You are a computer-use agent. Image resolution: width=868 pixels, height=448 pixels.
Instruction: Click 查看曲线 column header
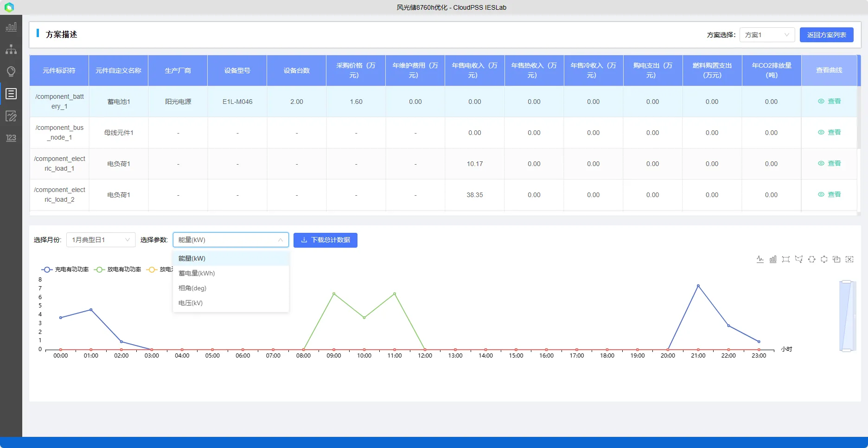pyautogui.click(x=829, y=70)
